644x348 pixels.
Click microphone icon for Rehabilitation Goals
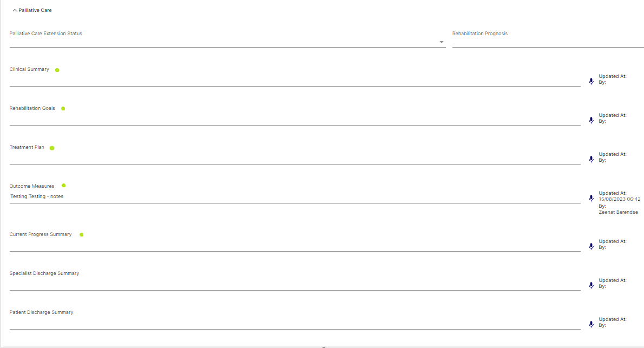[x=591, y=120]
